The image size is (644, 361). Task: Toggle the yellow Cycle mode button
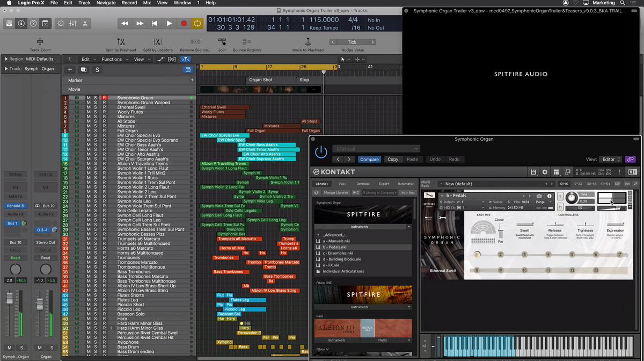click(197, 24)
